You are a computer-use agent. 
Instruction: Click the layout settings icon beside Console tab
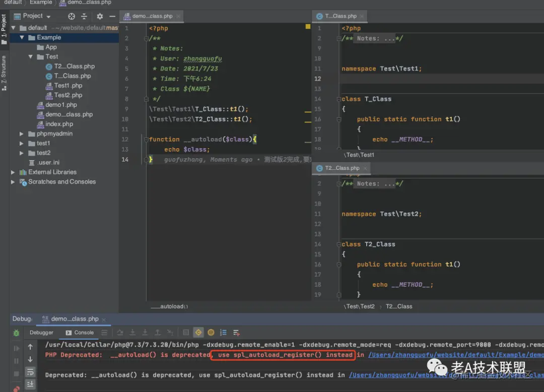(x=104, y=333)
